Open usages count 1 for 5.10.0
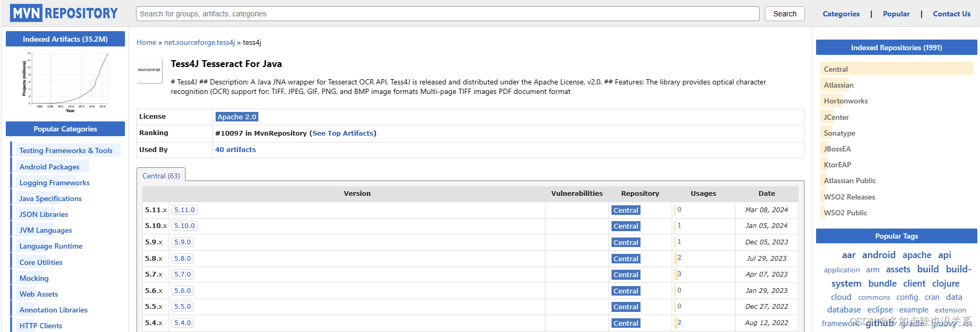The image size is (980, 332). pos(679,225)
